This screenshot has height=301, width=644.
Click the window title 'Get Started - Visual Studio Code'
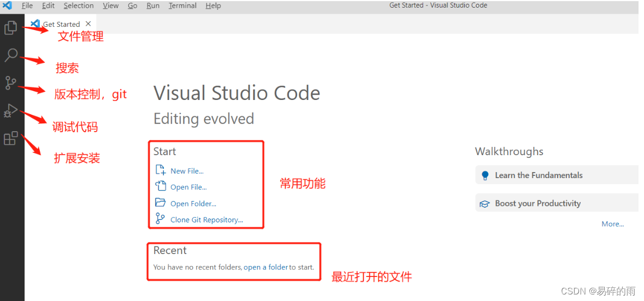[x=438, y=5]
